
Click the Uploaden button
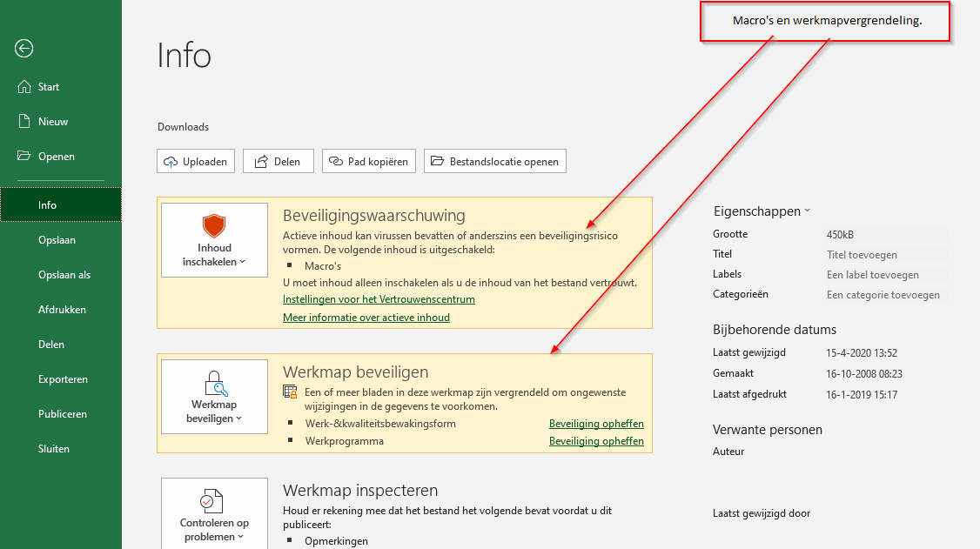196,161
